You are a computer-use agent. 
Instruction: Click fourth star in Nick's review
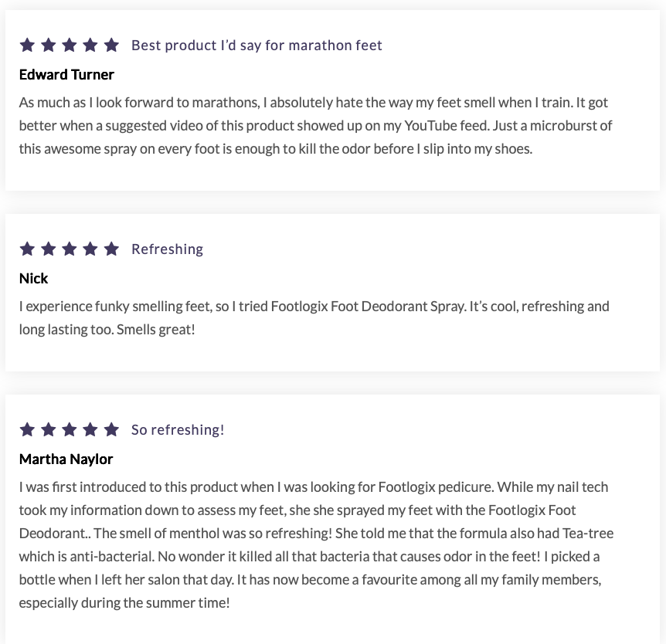pyautogui.click(x=90, y=249)
